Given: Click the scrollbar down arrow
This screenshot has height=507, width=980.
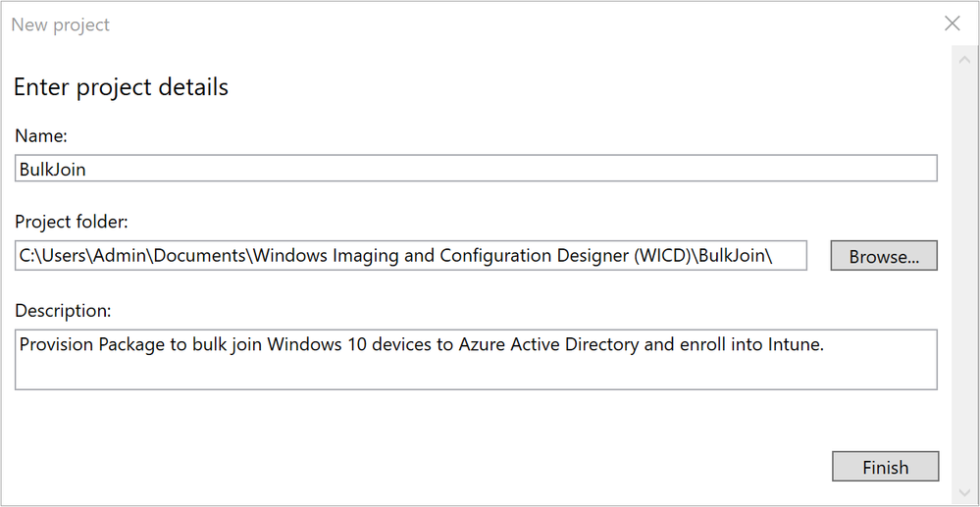Looking at the screenshot, I should [x=965, y=493].
